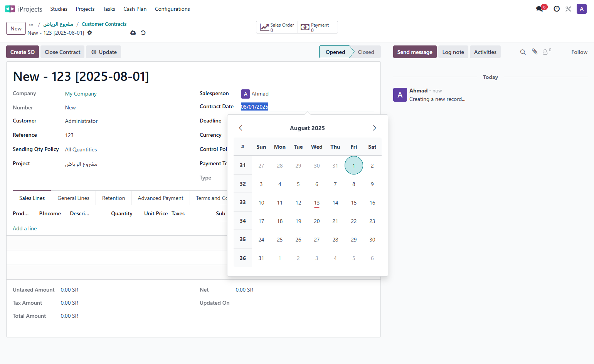This screenshot has width=594, height=364.
Task: Search messages with magnifier icon
Action: (x=523, y=52)
